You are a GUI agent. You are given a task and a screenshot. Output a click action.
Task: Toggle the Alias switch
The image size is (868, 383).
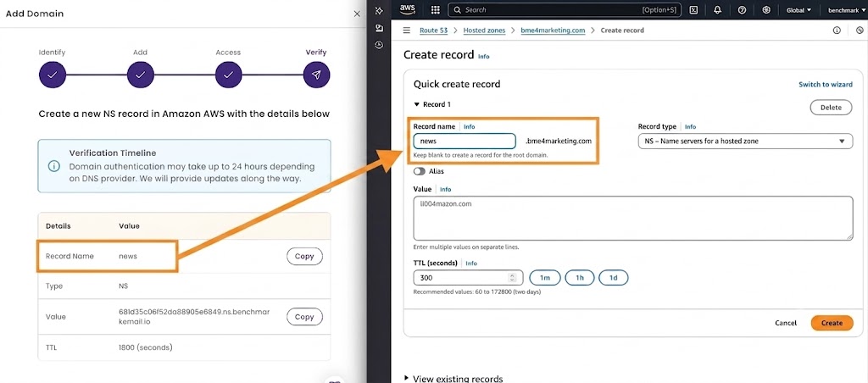pyautogui.click(x=419, y=171)
